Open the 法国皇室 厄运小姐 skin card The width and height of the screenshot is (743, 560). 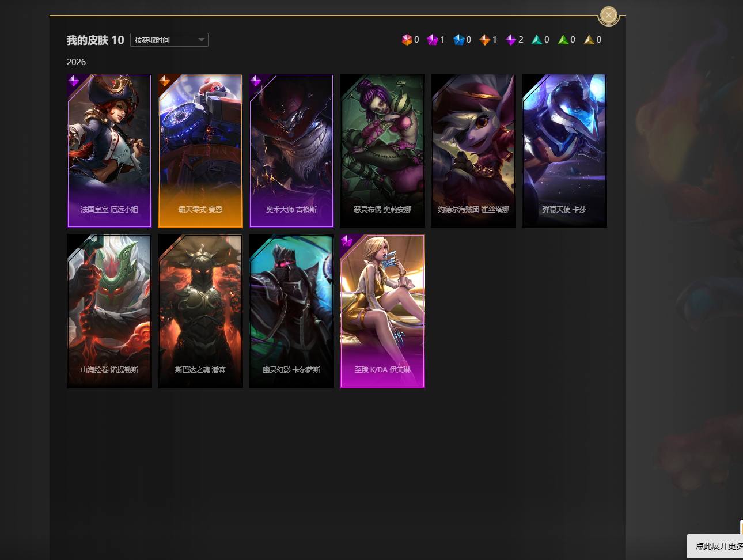click(x=109, y=151)
